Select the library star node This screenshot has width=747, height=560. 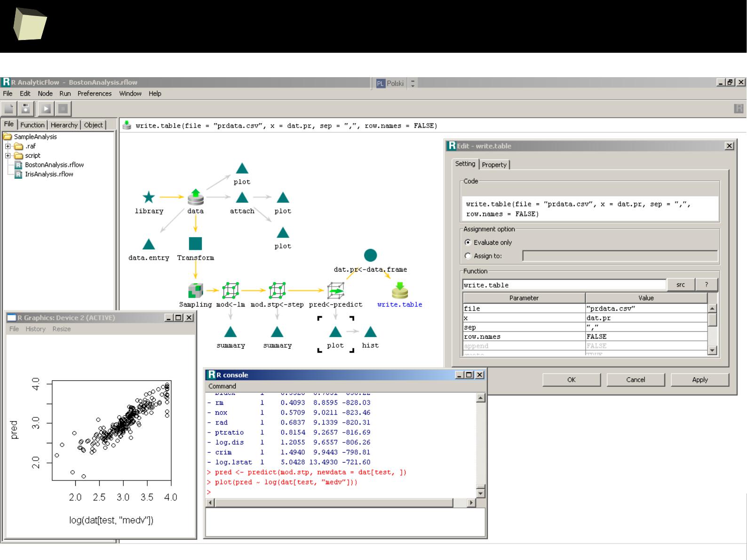(149, 197)
